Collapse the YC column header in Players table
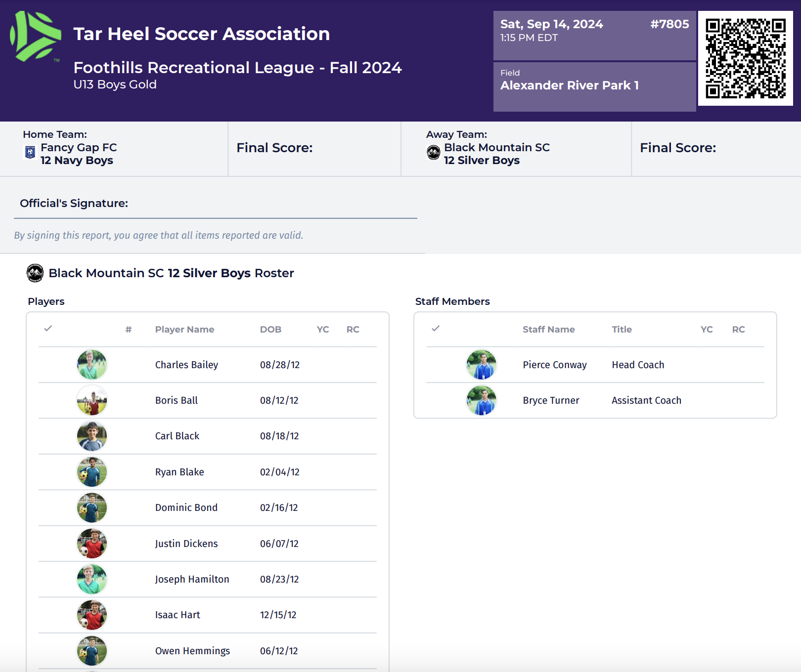This screenshot has height=672, width=801. [x=322, y=329]
